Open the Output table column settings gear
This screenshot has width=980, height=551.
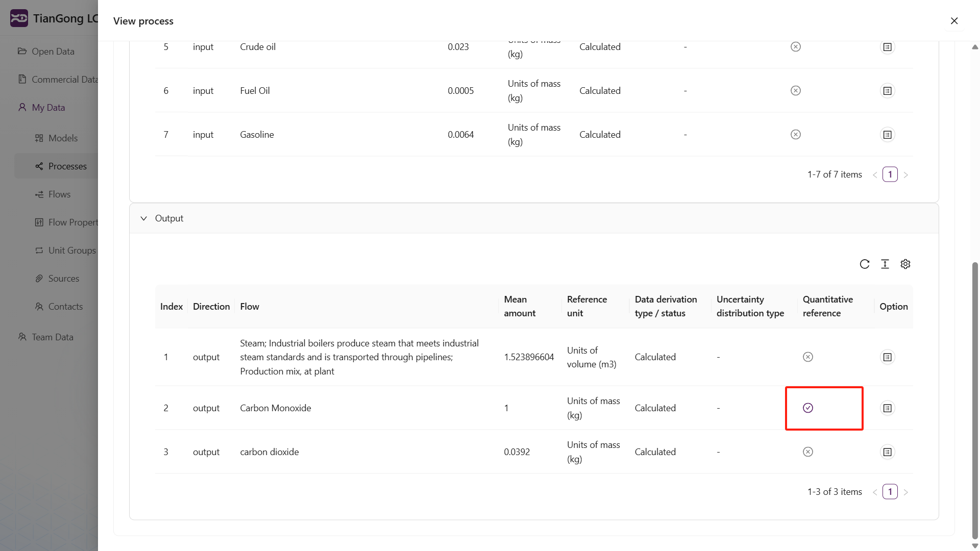point(905,264)
